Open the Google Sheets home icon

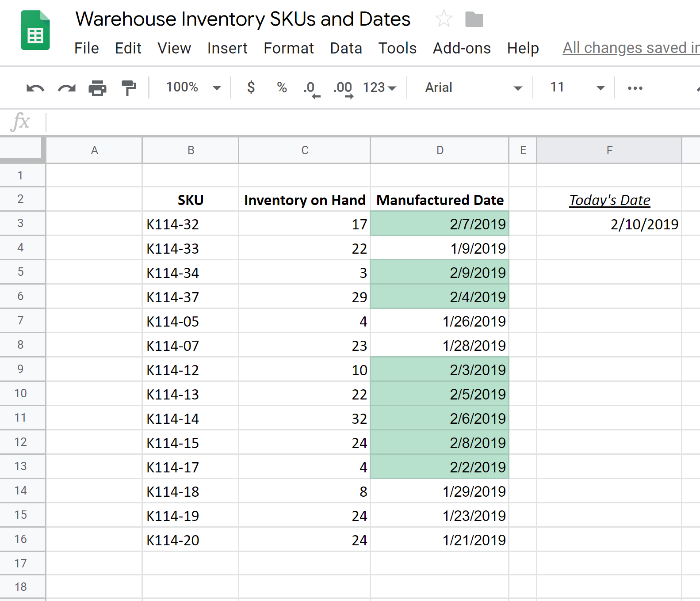point(35,30)
